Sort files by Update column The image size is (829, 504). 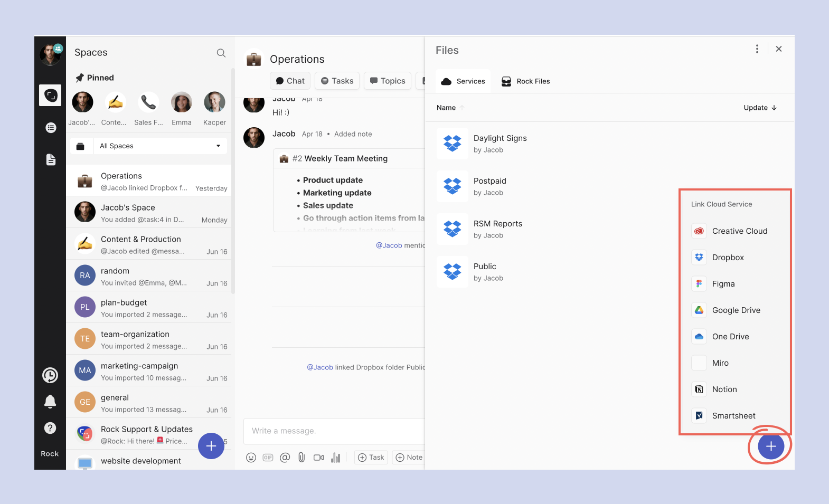coord(760,108)
